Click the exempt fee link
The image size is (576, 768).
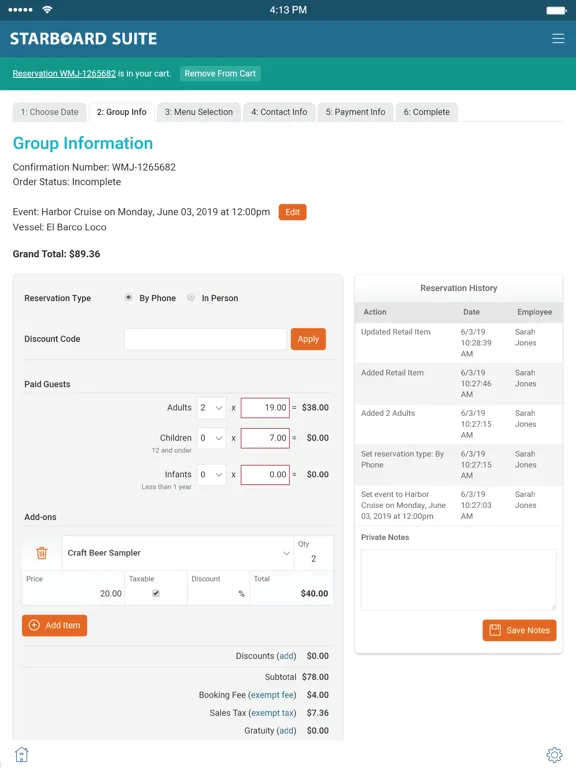tap(272, 695)
